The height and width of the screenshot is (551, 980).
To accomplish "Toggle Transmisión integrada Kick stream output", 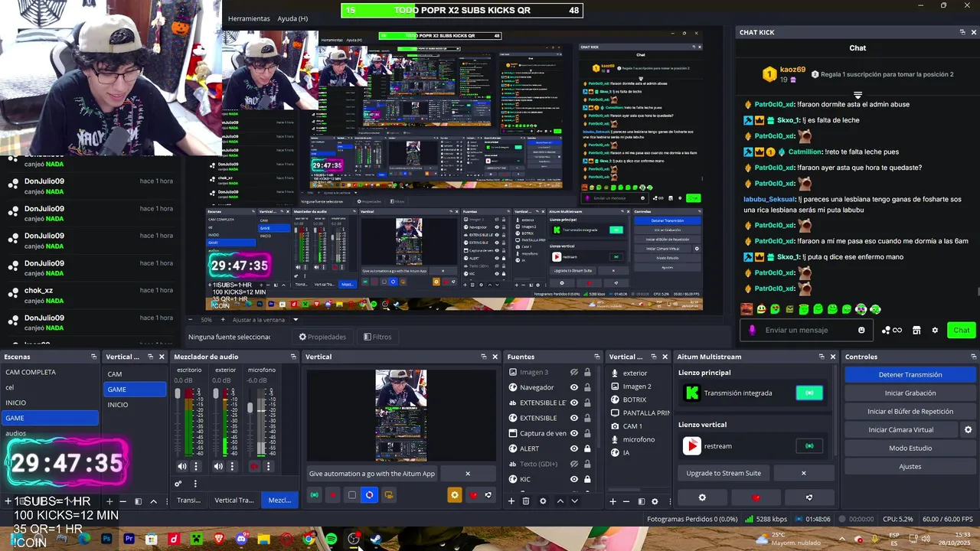I will (809, 393).
